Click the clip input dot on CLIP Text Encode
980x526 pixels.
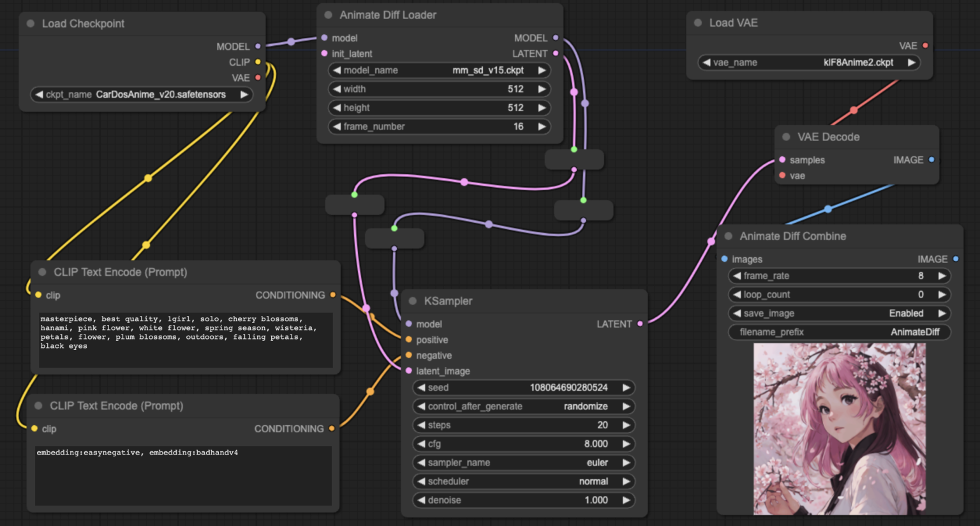(x=38, y=295)
